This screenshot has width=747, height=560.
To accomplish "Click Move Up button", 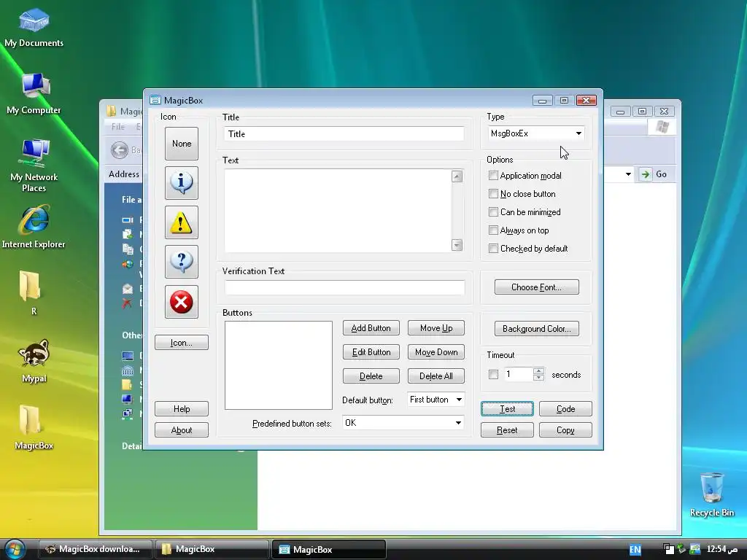I will [436, 328].
